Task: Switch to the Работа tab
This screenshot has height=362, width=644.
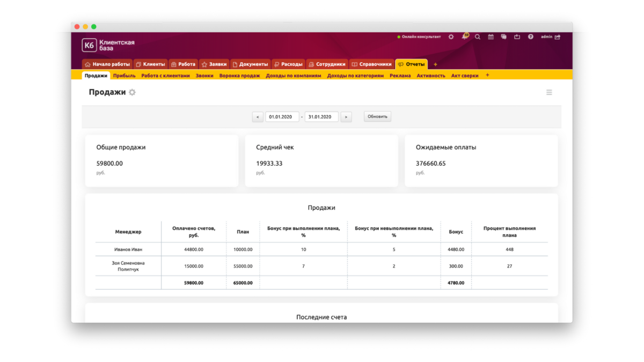Action: pos(183,64)
